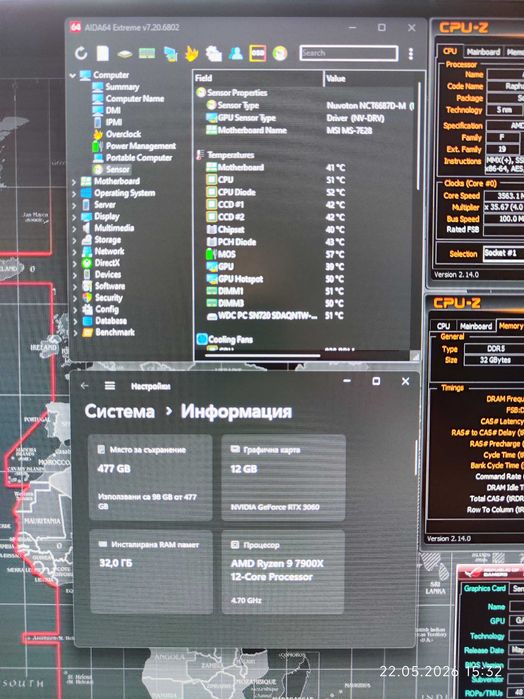Open the AIDA64 CPUID chip toolbar icon

[x=214, y=54]
